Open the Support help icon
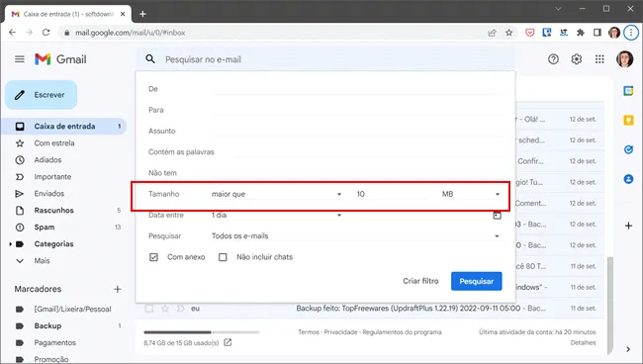This screenshot has height=364, width=643. 553,59
